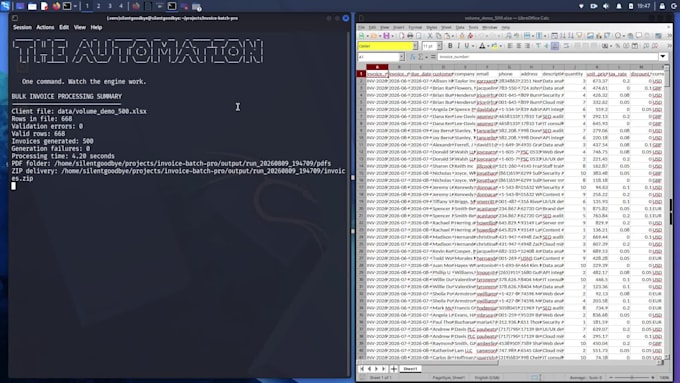Click the Sort Ascending icon
Image resolution: width=680 pixels, height=383 pixels.
tap(562, 36)
